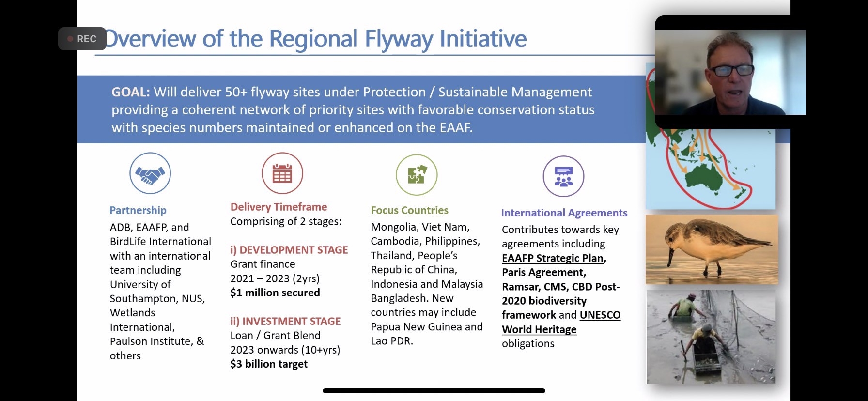The height and width of the screenshot is (401, 868).
Task: Click the Partnership heading
Action: (138, 210)
